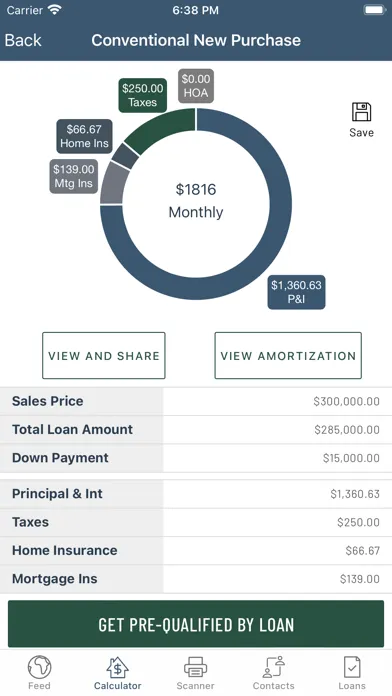The height and width of the screenshot is (696, 392).
Task: Open the Feed globe icon
Action: coord(39,667)
